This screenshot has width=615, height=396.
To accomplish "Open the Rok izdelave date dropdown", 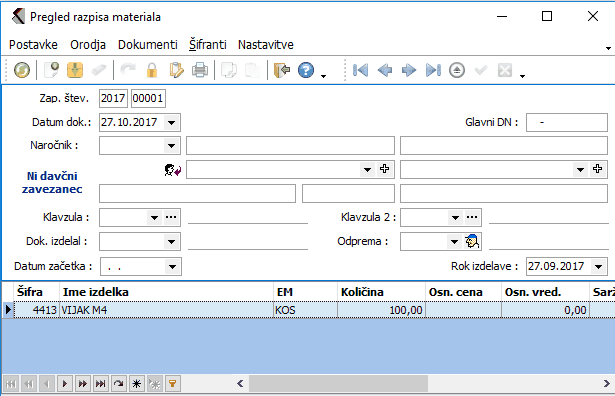I will coord(599,267).
